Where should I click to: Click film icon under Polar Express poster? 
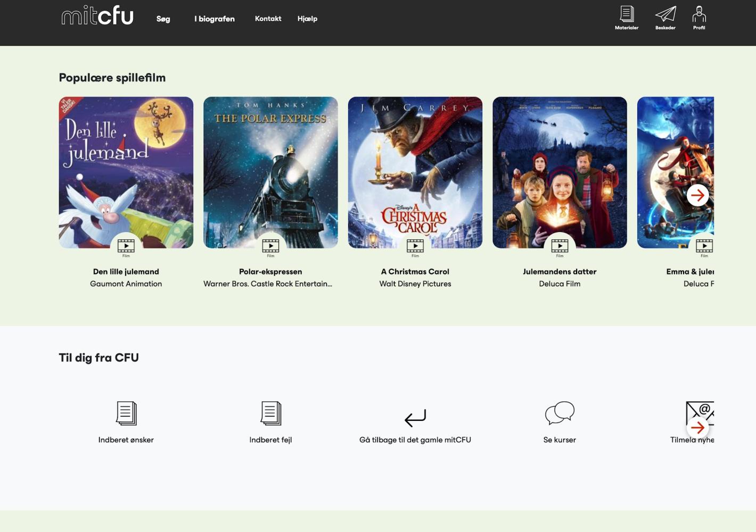(270, 246)
